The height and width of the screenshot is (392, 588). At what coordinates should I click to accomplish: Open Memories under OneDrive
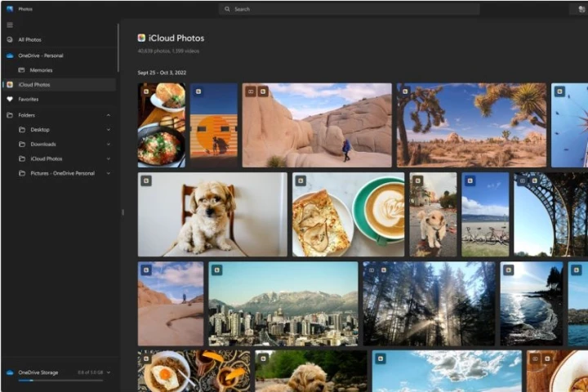41,70
